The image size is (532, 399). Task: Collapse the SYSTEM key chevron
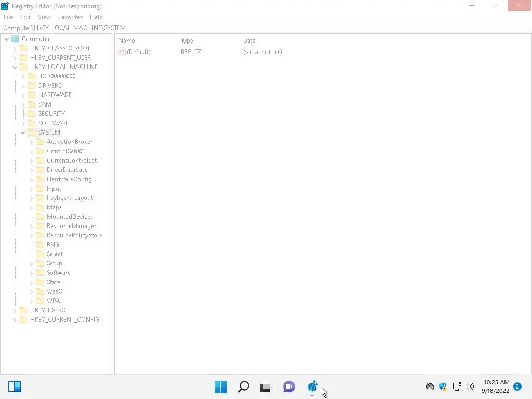pos(23,132)
